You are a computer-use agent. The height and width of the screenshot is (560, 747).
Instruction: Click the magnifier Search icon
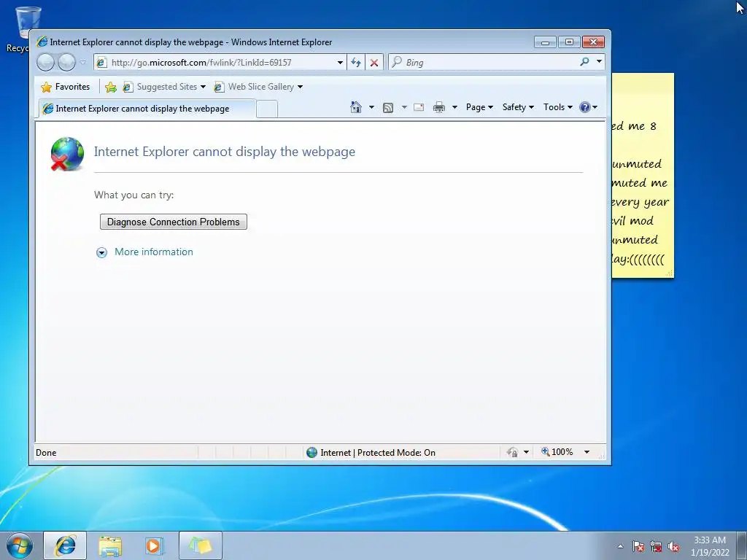click(584, 62)
